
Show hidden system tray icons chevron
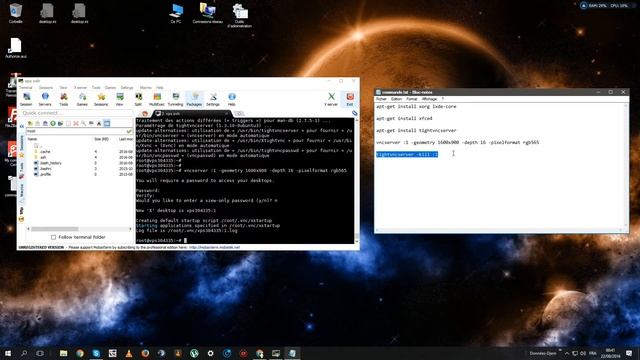567,353
